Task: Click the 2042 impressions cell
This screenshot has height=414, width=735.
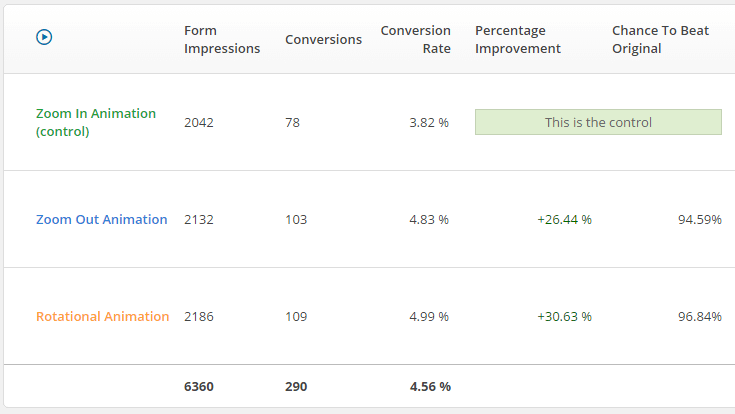Action: click(x=198, y=122)
